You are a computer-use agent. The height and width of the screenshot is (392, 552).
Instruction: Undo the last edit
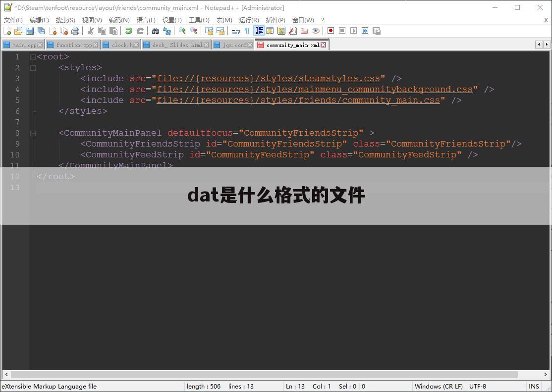pyautogui.click(x=129, y=31)
